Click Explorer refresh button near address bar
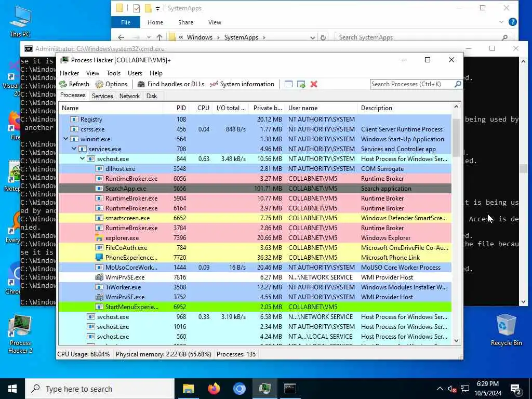Screen dimensions: 532x399 point(323,37)
